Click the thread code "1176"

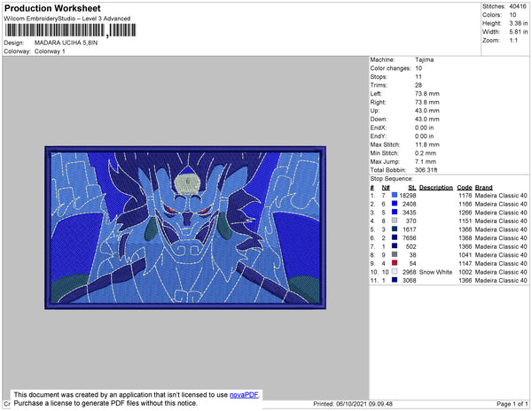pyautogui.click(x=465, y=196)
